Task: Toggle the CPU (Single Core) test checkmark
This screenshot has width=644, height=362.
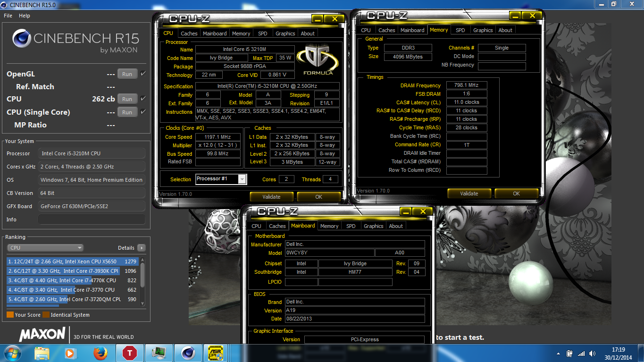Action: [x=143, y=112]
